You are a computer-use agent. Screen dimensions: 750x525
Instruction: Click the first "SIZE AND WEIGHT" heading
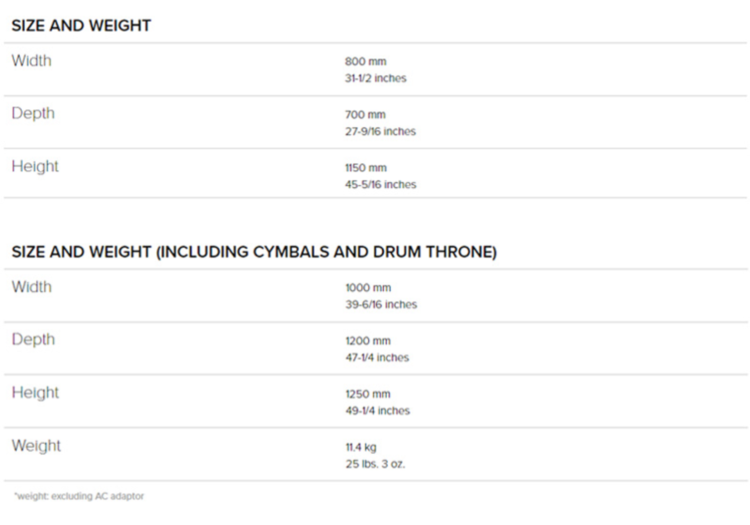pyautogui.click(x=81, y=26)
